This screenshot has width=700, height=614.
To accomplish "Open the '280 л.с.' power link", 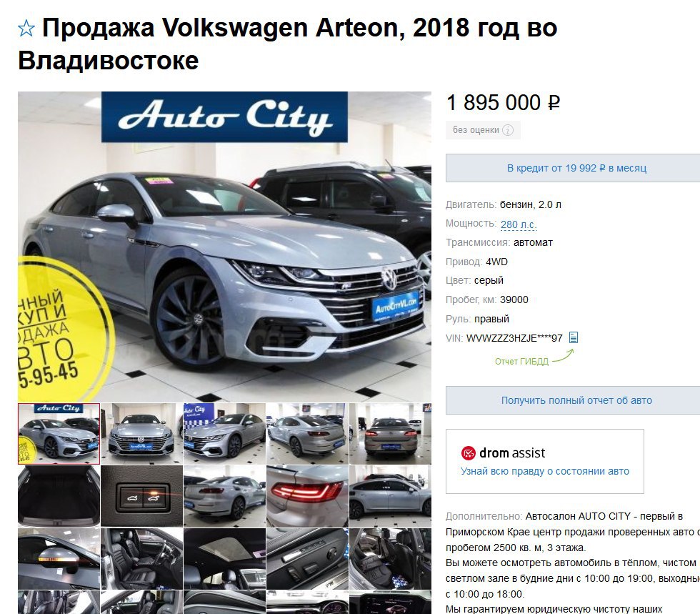I will coord(519,224).
